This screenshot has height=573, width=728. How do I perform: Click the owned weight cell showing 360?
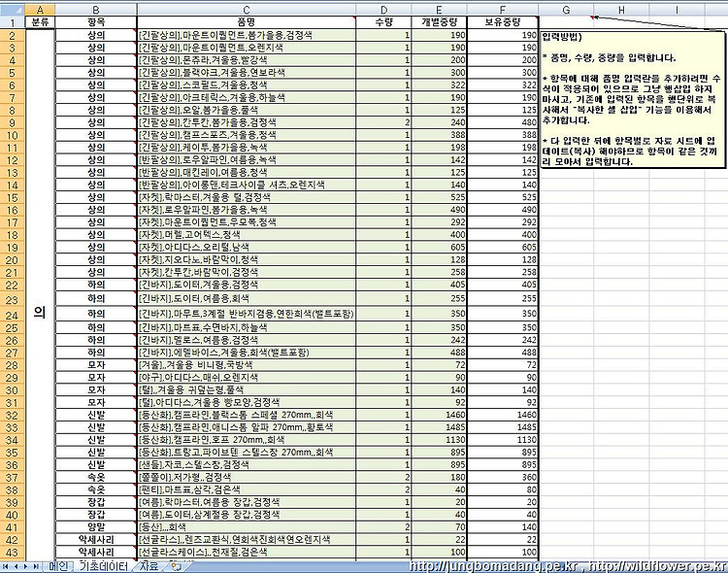coord(503,477)
